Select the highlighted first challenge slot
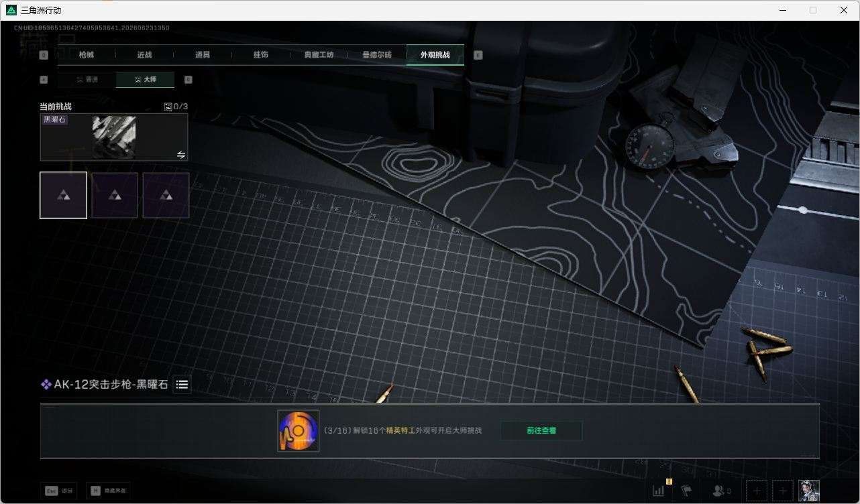 point(63,195)
